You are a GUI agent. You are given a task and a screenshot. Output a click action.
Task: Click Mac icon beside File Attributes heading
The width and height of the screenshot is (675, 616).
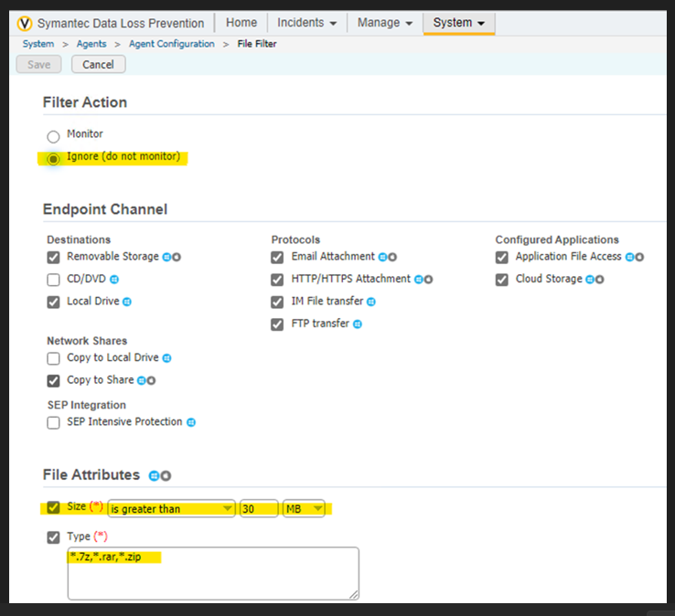click(166, 476)
